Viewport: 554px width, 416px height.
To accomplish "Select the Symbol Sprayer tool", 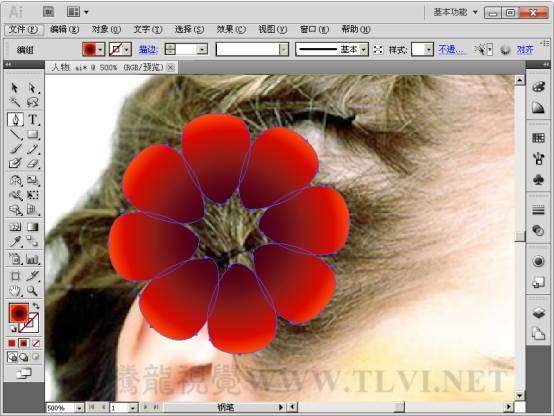I will (15, 259).
